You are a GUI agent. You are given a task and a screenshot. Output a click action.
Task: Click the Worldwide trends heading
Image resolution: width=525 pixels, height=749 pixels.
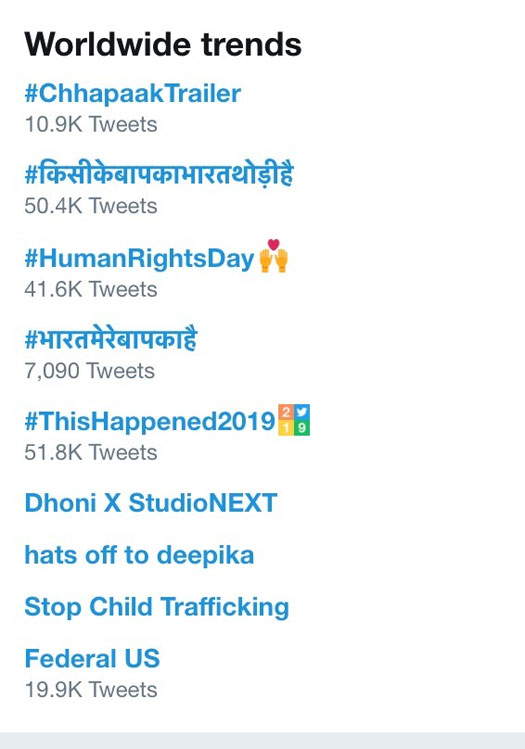[163, 44]
